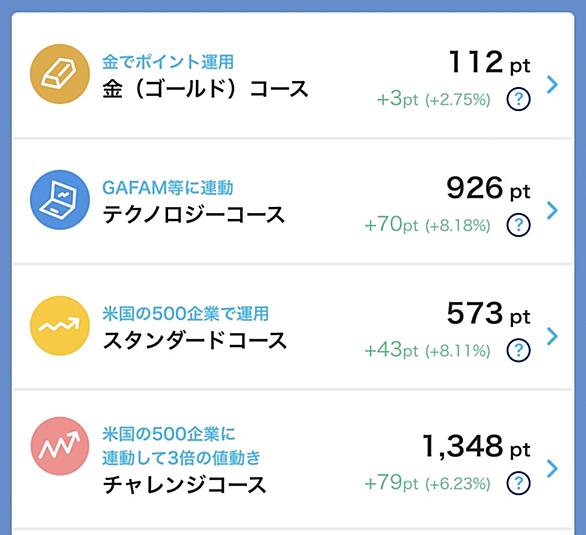
Task: Tap the pink Challenge course zigzag icon
Action: 60,446
